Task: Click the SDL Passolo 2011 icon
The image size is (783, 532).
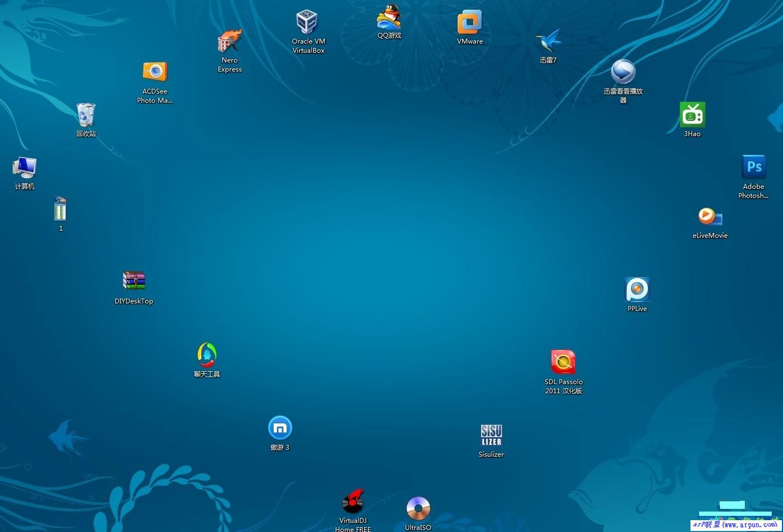Action: click(x=563, y=363)
